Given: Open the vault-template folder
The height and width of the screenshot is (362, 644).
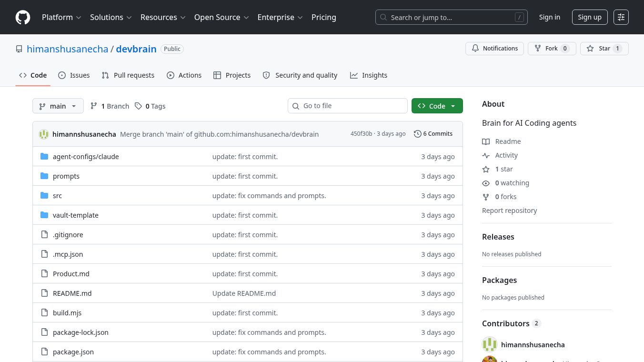Looking at the screenshot, I should [76, 215].
